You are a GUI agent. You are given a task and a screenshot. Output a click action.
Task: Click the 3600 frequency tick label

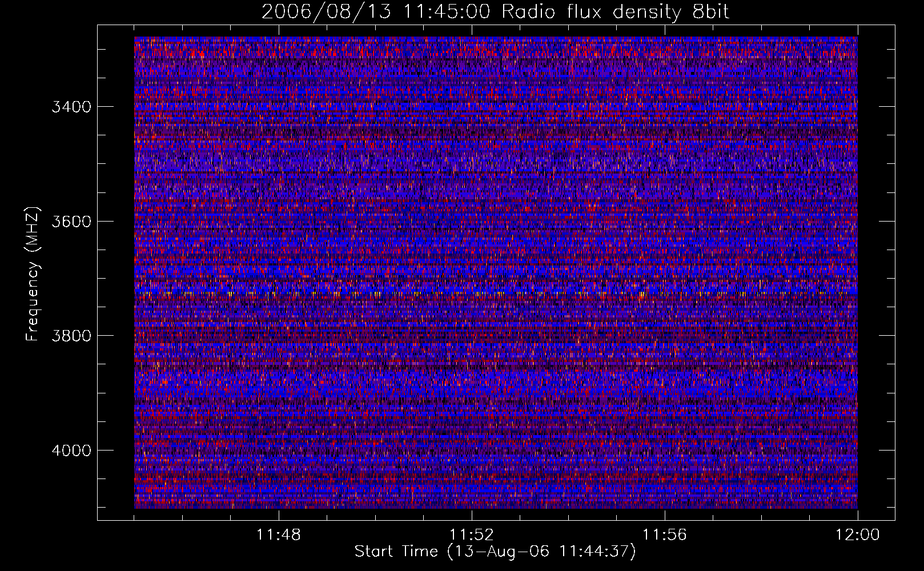click(x=71, y=222)
